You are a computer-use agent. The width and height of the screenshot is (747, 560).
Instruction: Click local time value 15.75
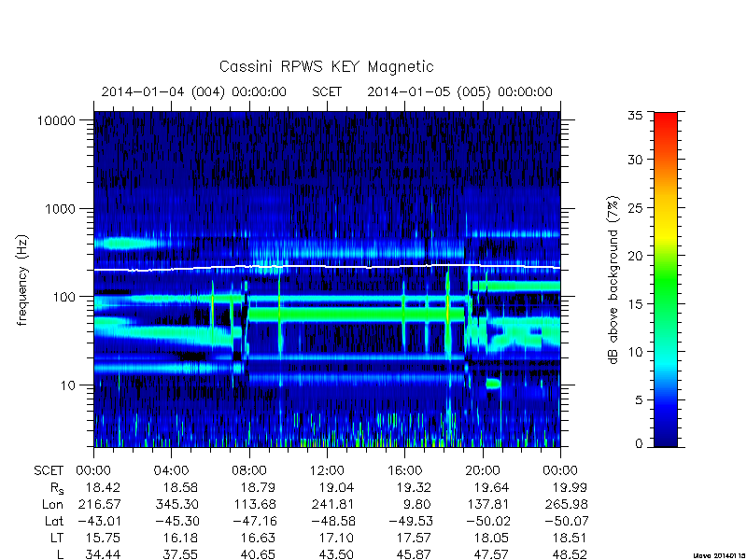(x=103, y=538)
